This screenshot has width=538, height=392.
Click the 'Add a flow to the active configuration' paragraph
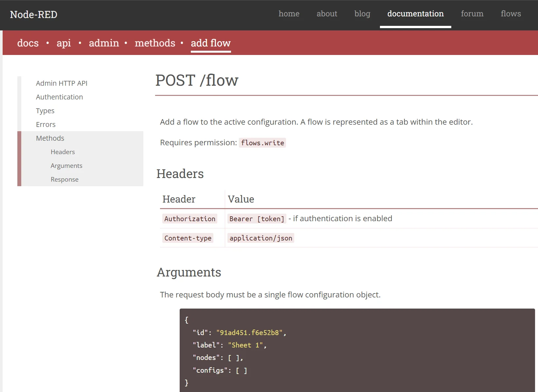pos(316,122)
